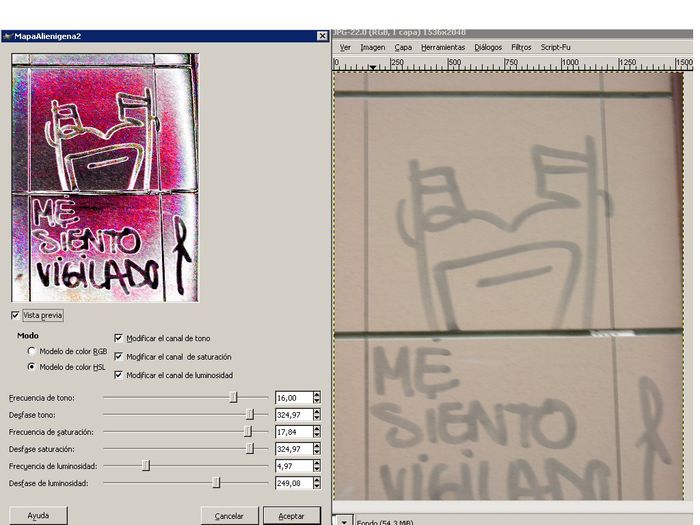
Task: Click the Desfase tono value field
Action: coord(294,415)
